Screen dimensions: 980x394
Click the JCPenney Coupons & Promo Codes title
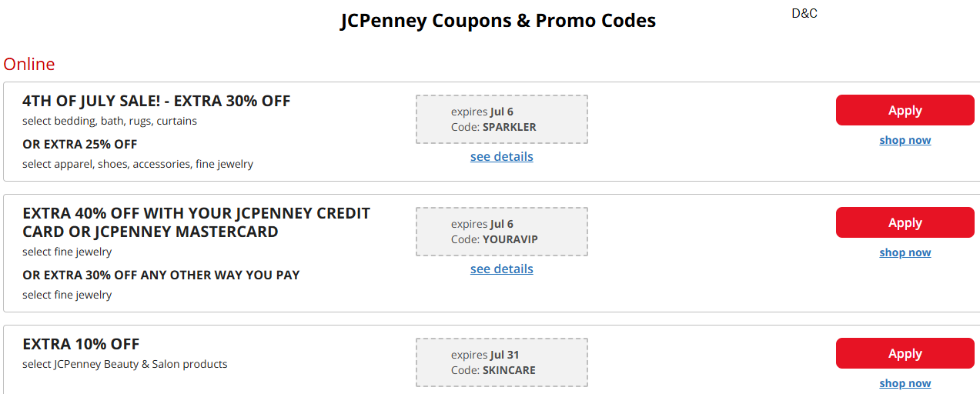coord(498,21)
